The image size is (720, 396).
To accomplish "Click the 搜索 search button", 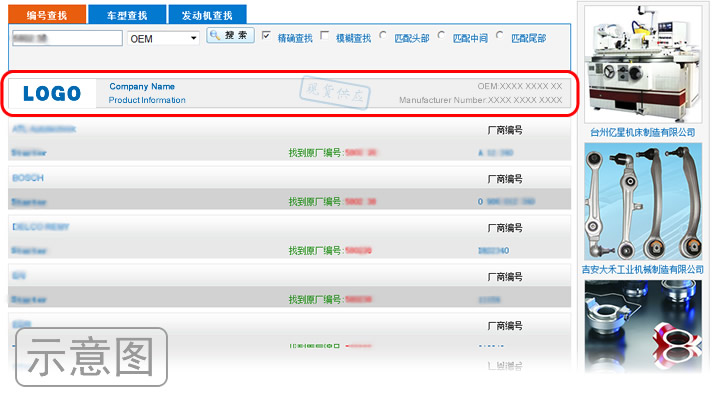I will pyautogui.click(x=231, y=35).
